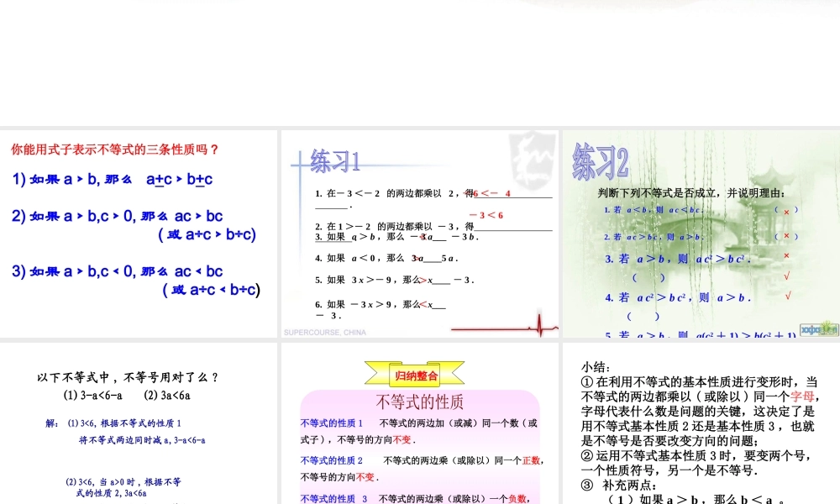Click 判断下列不等式是否成立，并说明理由

pyautogui.click(x=691, y=193)
